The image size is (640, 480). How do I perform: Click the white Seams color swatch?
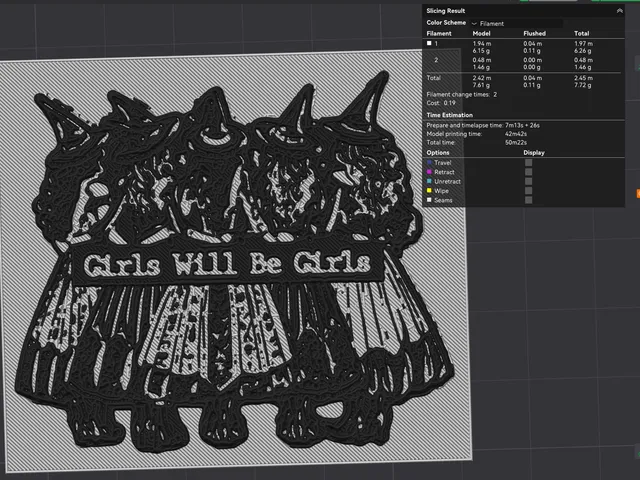pos(429,200)
